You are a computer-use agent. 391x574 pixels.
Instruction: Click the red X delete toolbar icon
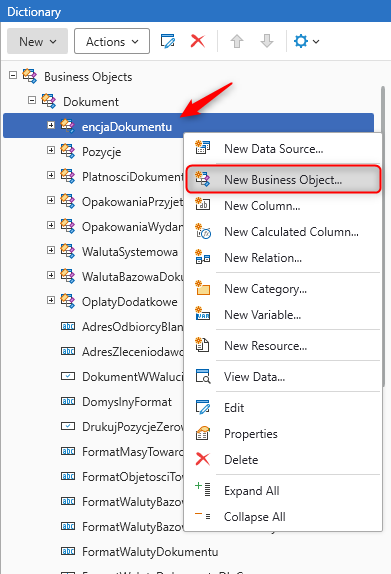[198, 41]
